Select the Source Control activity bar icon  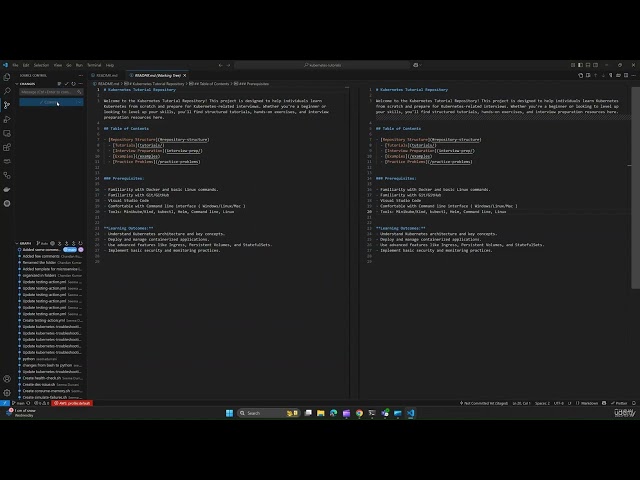coord(7,105)
